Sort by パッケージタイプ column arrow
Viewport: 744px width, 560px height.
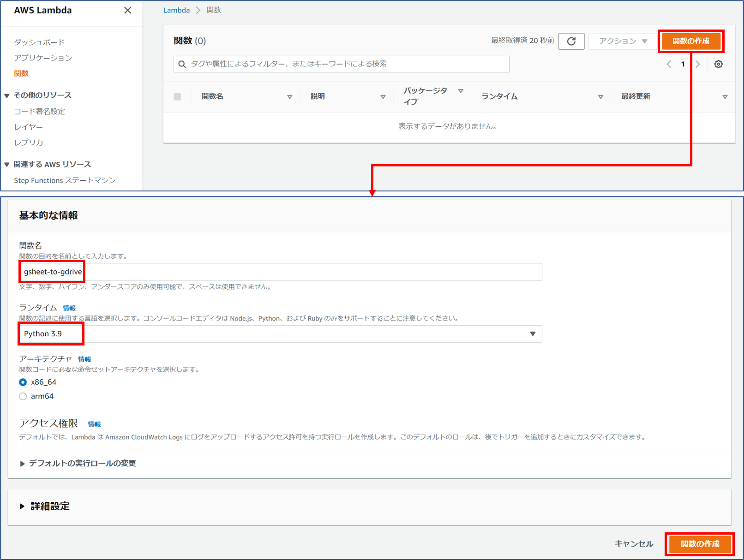[x=461, y=91]
